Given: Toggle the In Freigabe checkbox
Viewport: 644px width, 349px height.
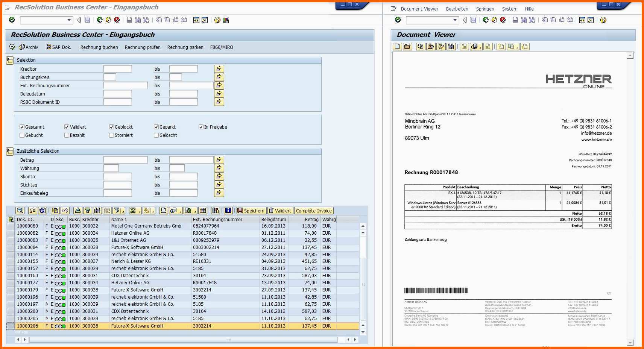Looking at the screenshot, I should 201,127.
